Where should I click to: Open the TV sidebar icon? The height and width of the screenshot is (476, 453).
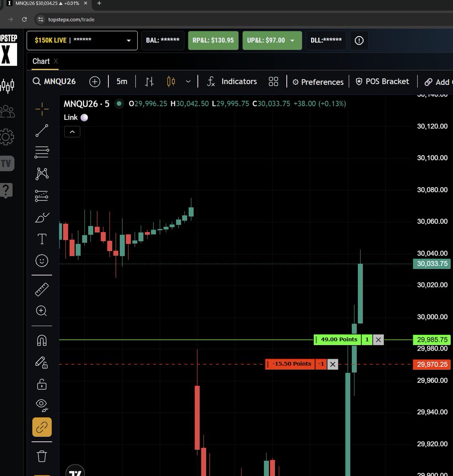click(x=7, y=163)
